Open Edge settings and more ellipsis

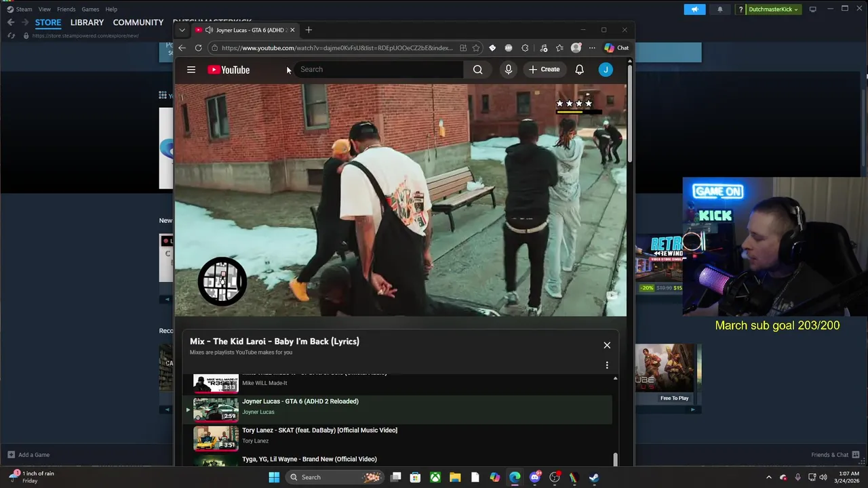coord(592,48)
